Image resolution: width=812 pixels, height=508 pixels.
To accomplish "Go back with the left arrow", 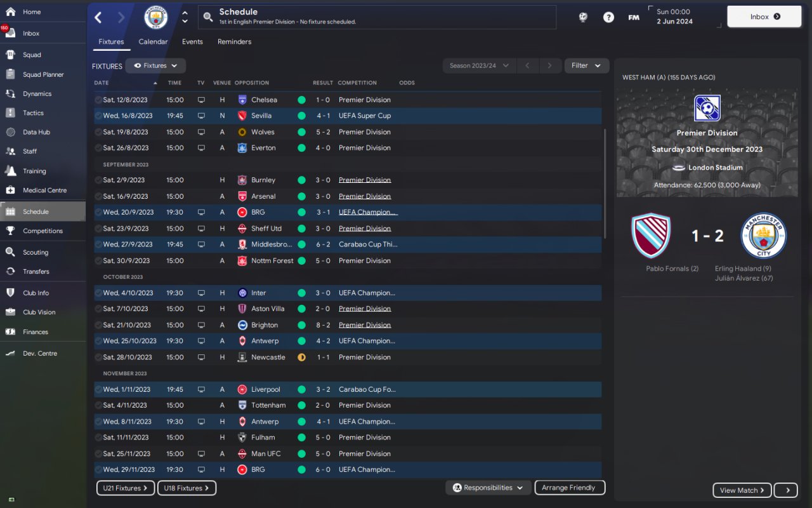I will (98, 17).
